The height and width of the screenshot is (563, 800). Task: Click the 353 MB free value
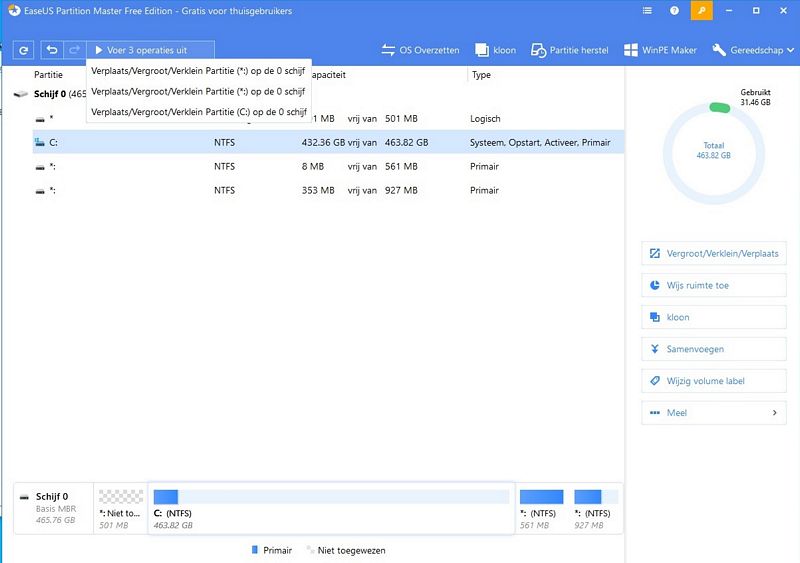pos(318,190)
